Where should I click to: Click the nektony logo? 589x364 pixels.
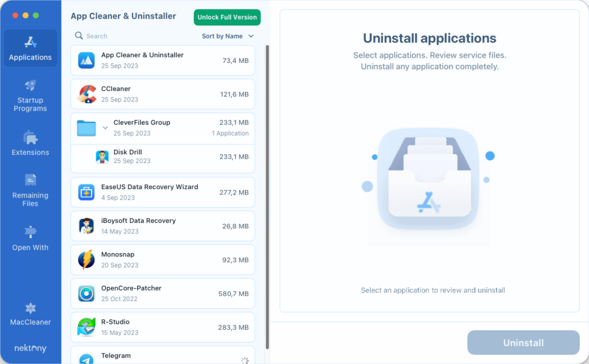tap(30, 348)
